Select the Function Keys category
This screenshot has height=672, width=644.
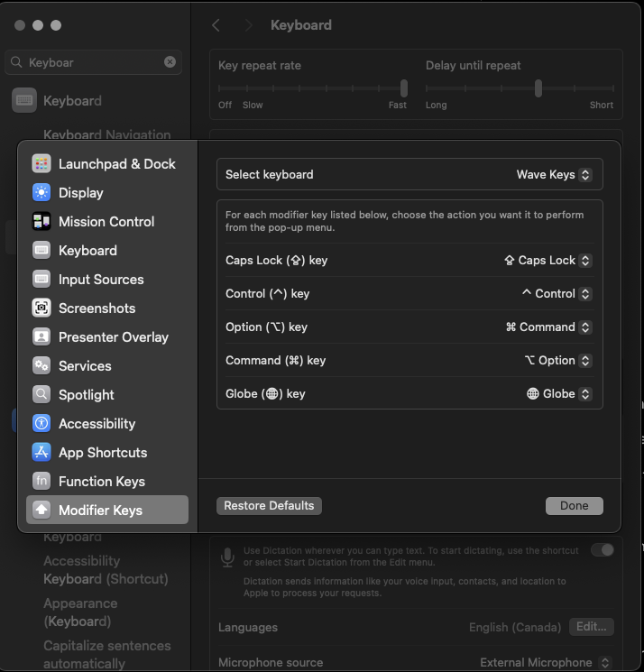coord(107,482)
